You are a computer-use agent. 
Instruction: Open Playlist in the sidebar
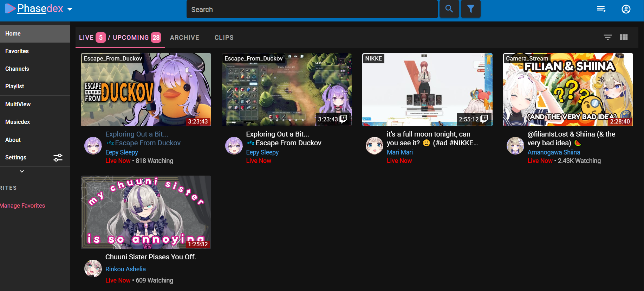pos(35,87)
